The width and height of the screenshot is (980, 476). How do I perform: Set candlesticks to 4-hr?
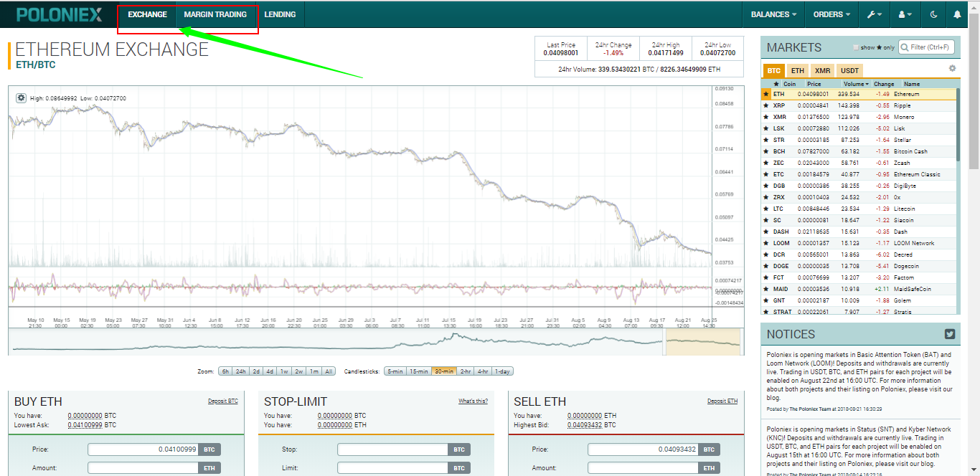tap(483, 371)
